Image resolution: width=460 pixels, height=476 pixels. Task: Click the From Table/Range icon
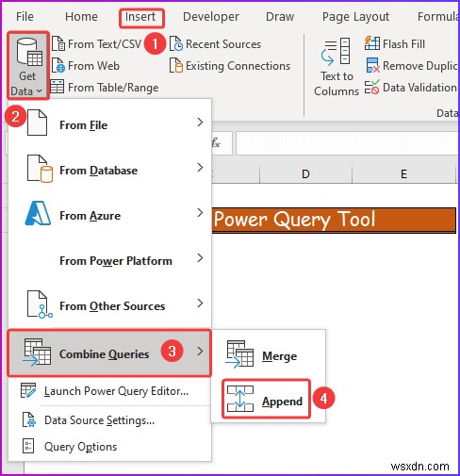coord(57,87)
